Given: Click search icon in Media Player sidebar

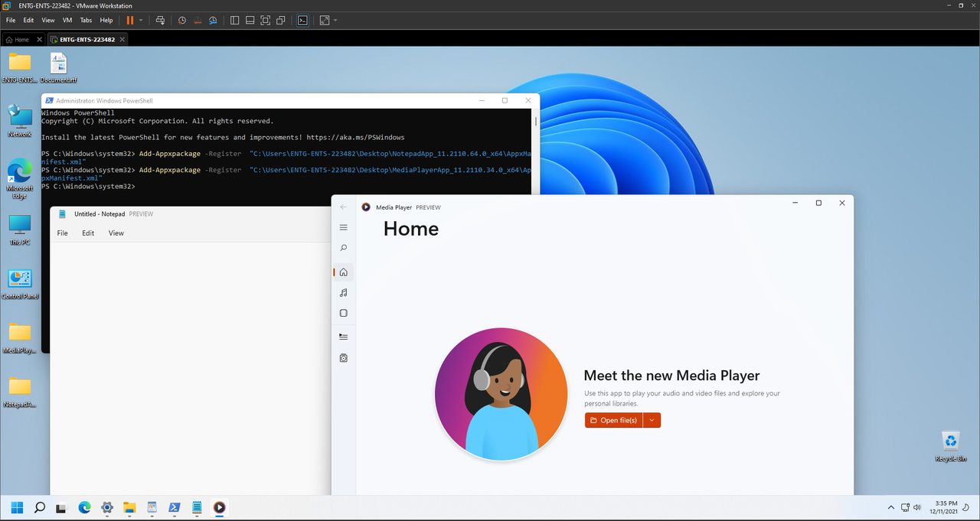Looking at the screenshot, I should tap(344, 248).
